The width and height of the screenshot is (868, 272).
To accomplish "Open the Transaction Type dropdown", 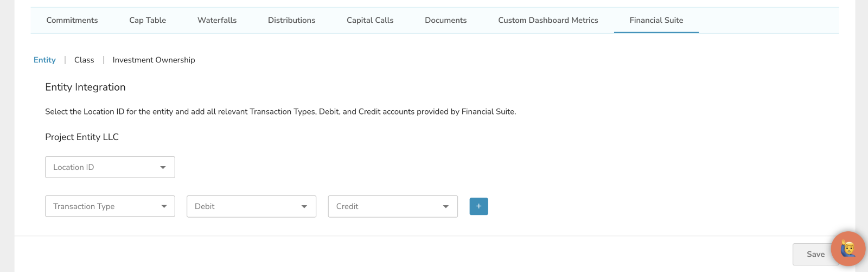I will 110,206.
